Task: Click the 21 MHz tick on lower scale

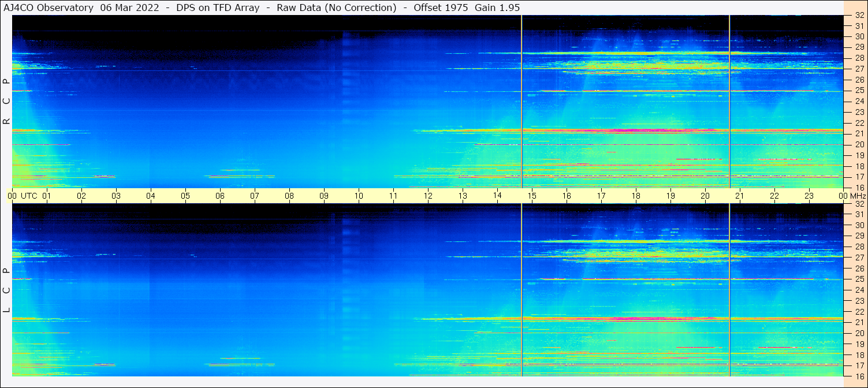Action: pos(859,322)
